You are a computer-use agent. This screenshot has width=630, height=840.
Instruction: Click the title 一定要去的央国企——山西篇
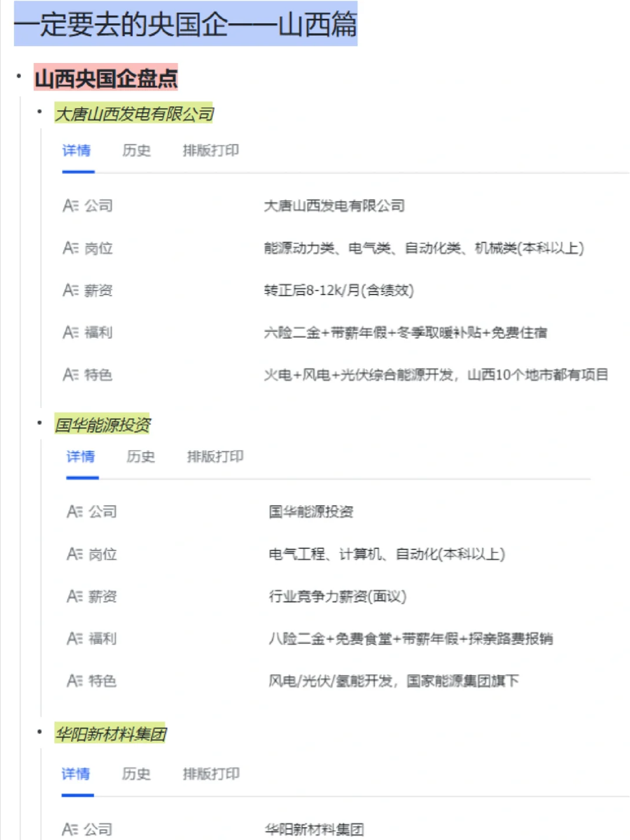[x=185, y=24]
